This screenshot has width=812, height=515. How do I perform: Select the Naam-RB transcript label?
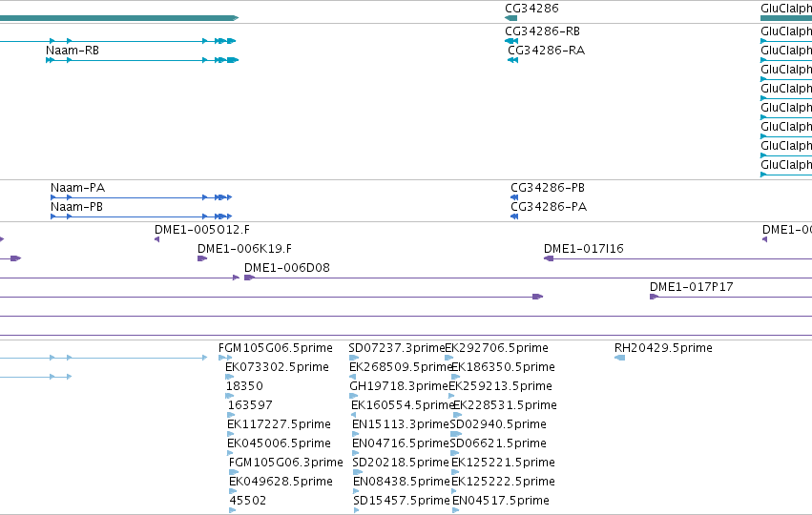click(73, 51)
